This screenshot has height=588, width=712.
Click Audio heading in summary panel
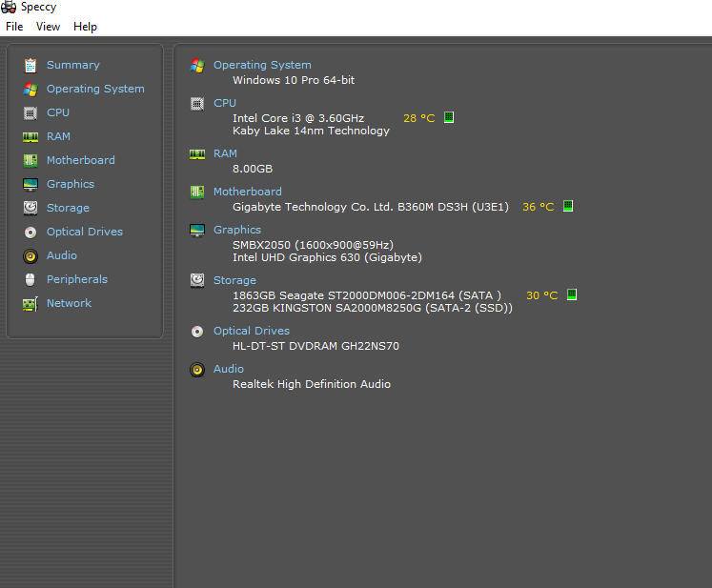click(x=229, y=369)
